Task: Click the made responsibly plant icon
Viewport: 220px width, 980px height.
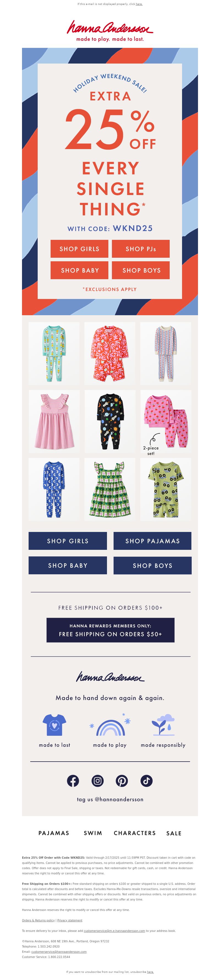Action: (x=163, y=725)
